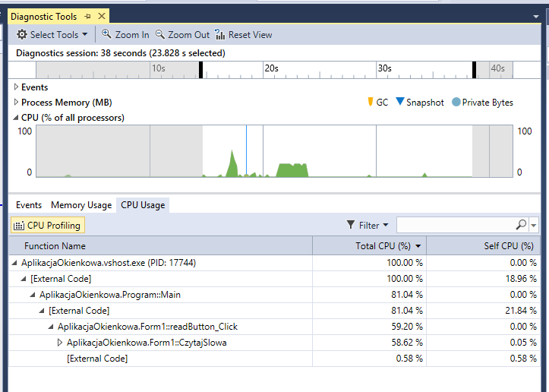
Task: Collapse the CPU (% of all processors) graph
Action: (16, 118)
